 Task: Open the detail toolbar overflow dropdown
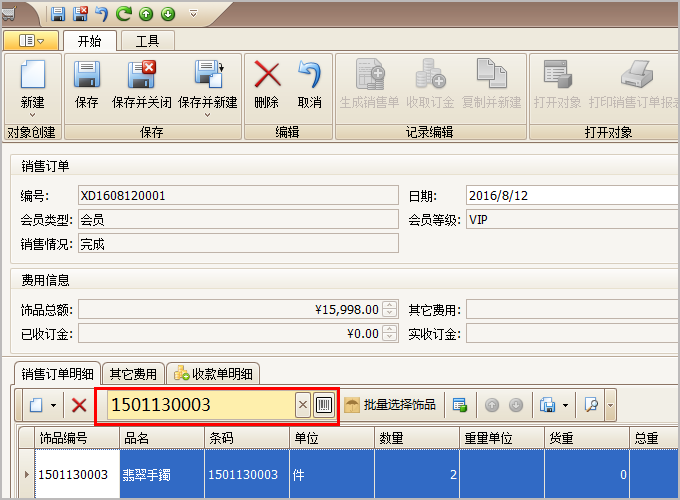point(611,405)
